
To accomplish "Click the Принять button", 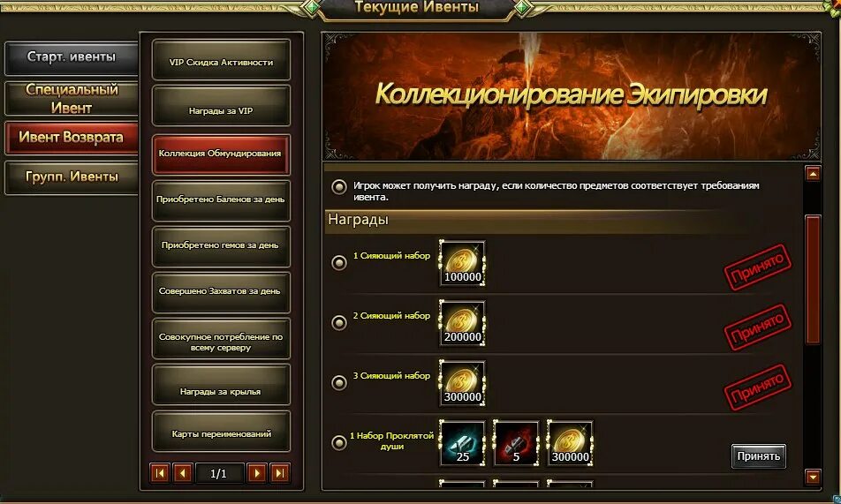I will pos(758,456).
